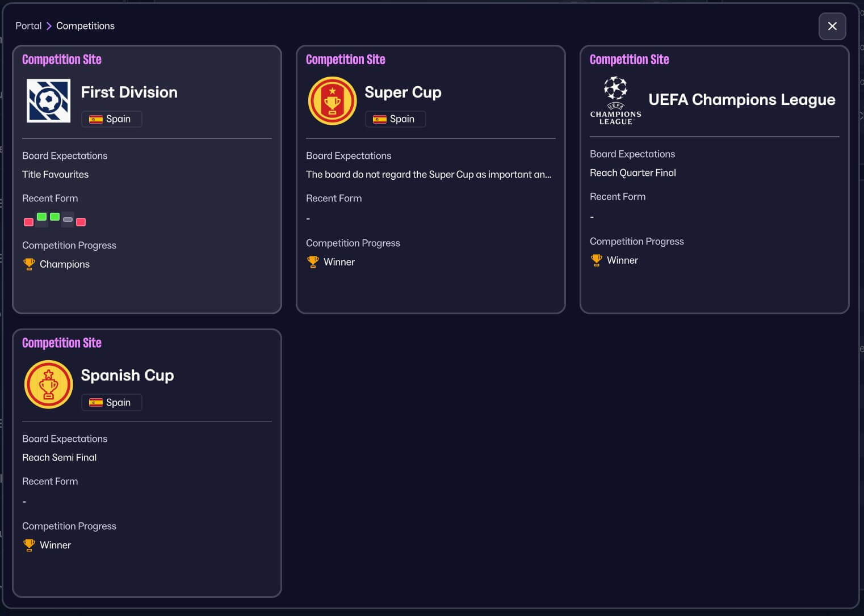Click the breadcrumb chevron separator after Portal
864x616 pixels.
[x=49, y=26]
